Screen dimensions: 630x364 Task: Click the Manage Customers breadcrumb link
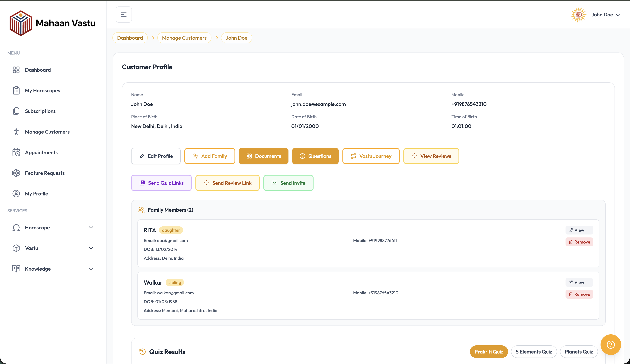point(184,38)
